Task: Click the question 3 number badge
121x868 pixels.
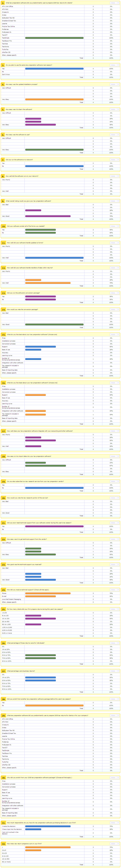Action: 3,65
